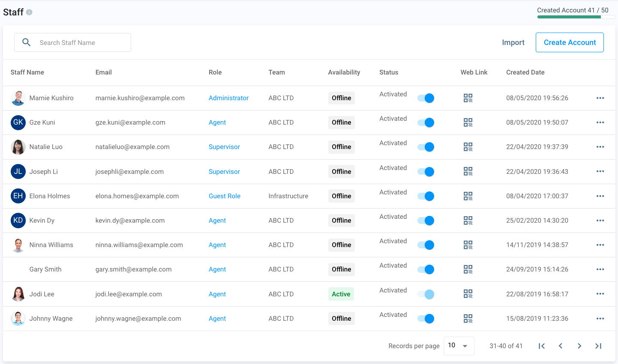Open QR web link for Ninna Williams
The height and width of the screenshot is (364, 618).
coord(468,245)
